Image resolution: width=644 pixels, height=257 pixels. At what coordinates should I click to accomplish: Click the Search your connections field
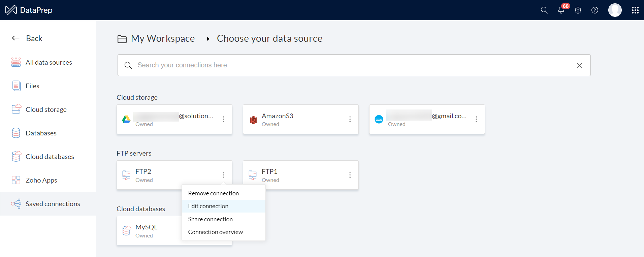(x=350, y=65)
